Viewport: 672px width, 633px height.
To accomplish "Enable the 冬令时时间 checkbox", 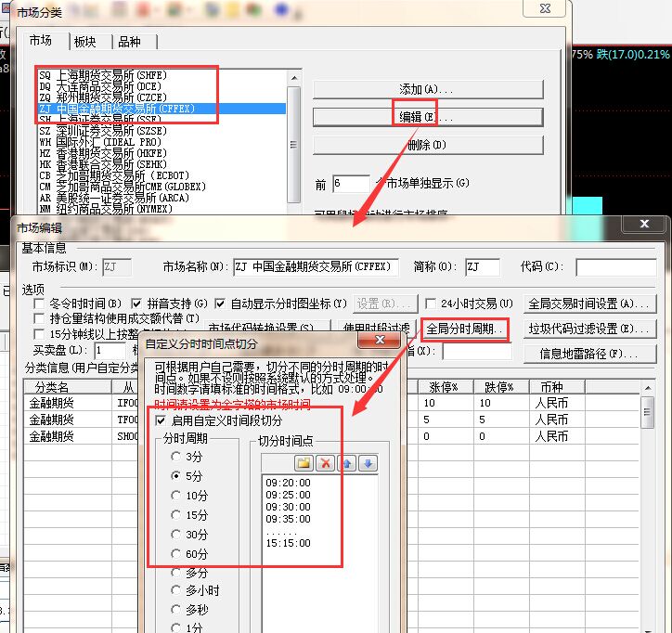I will point(40,304).
